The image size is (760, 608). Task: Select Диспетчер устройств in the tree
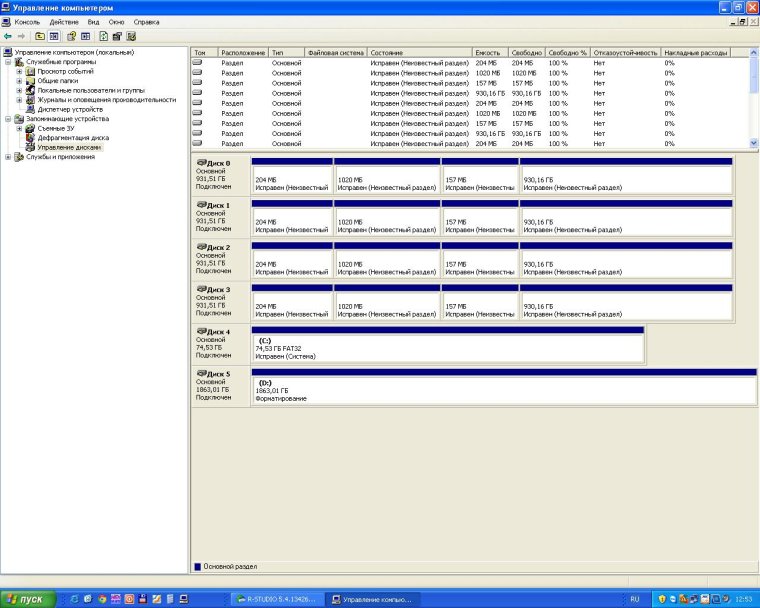[x=70, y=110]
